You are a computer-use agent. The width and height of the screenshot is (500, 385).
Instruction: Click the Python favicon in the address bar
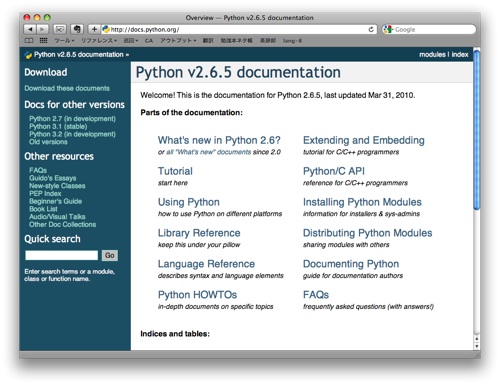click(106, 29)
